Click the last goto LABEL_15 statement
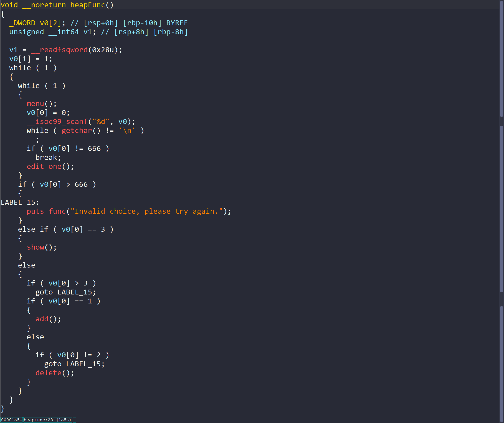The image size is (504, 423). pyautogui.click(x=74, y=364)
